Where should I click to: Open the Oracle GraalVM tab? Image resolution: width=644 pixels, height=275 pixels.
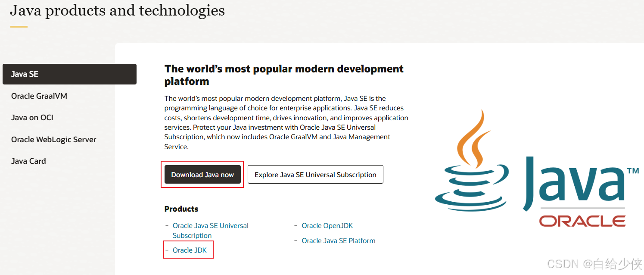click(39, 96)
